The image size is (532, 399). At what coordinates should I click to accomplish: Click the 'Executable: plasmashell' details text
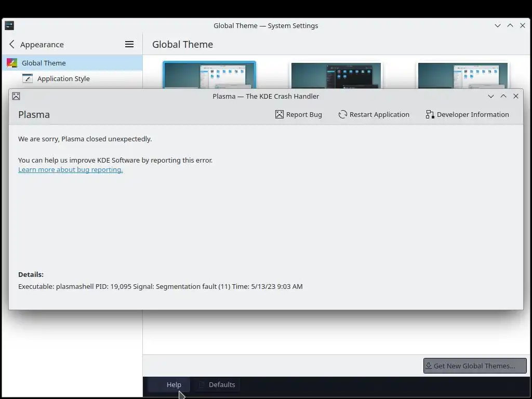click(161, 287)
